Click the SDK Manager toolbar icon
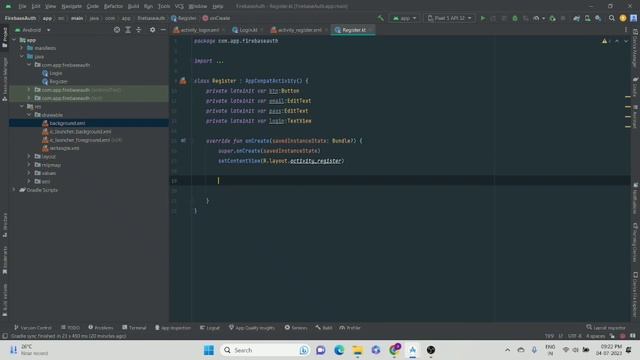640x360 pixels. 598,18
